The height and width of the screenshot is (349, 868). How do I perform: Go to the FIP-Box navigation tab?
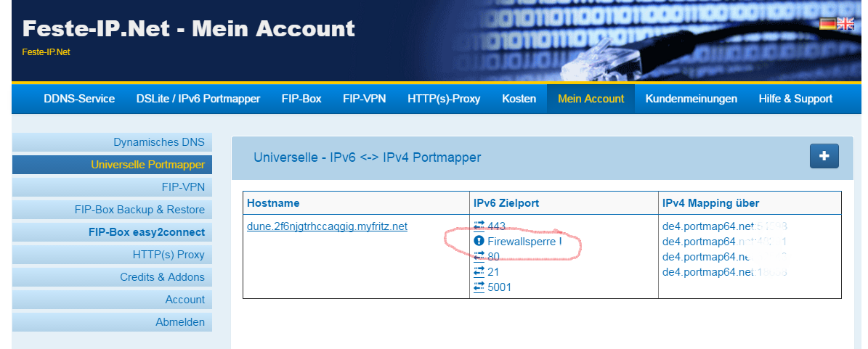point(301,99)
